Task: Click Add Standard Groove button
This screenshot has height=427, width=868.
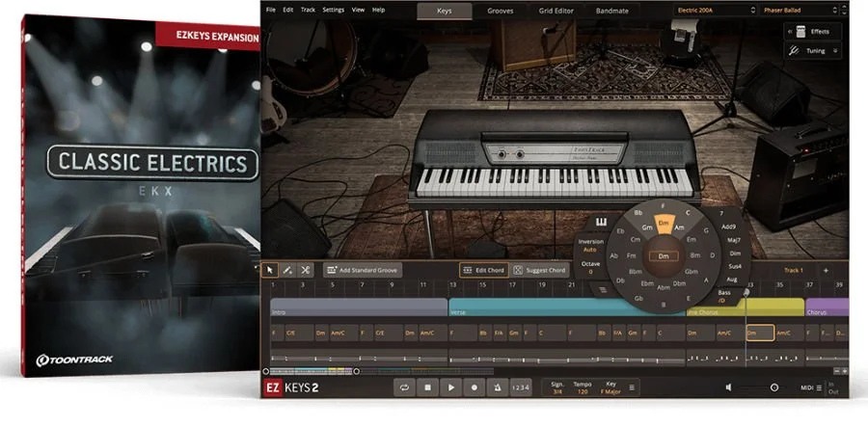Action: point(363,271)
